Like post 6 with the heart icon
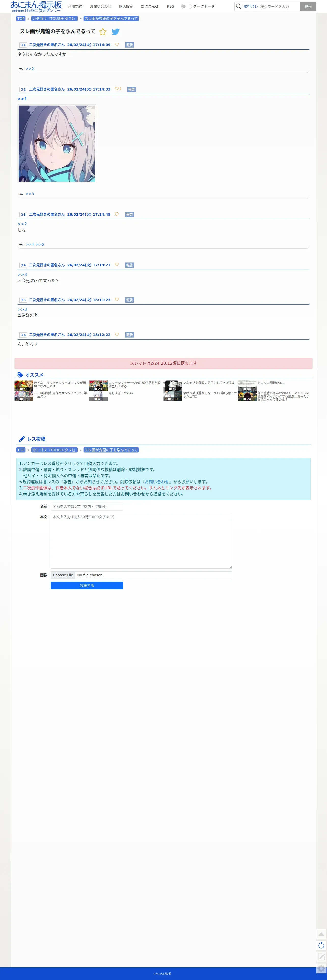This screenshot has height=980, width=327. pos(117,334)
